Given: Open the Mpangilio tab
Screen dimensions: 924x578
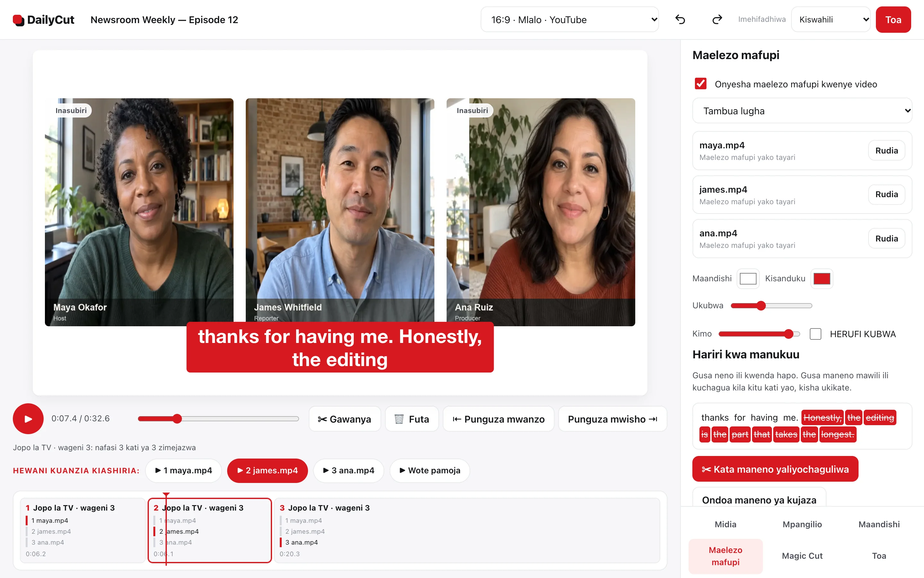Looking at the screenshot, I should (x=802, y=524).
